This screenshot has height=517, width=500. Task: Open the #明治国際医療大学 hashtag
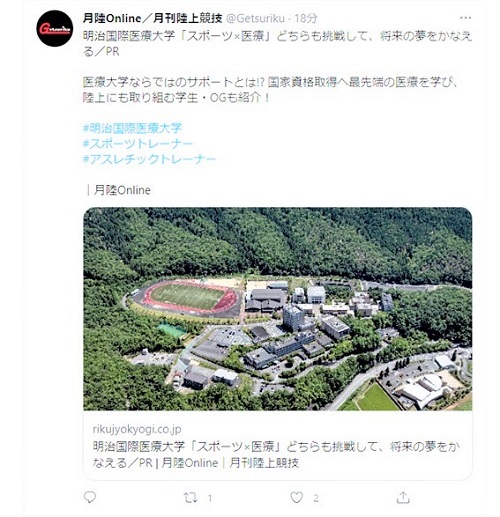132,128
